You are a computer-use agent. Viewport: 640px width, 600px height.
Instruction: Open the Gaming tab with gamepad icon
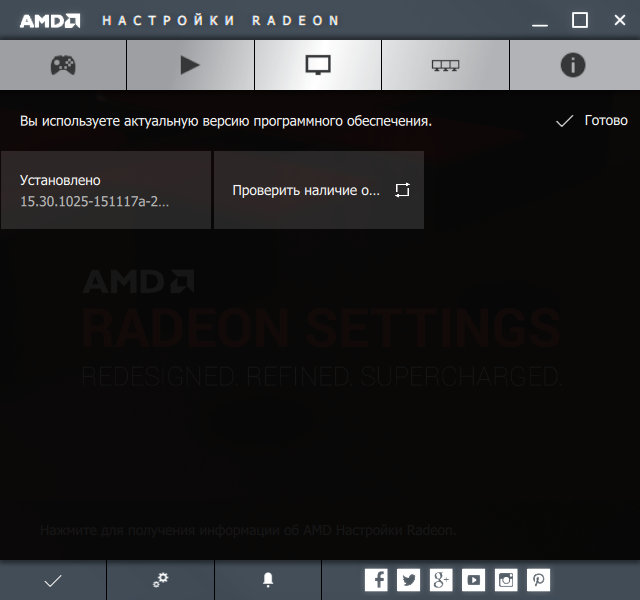63,65
